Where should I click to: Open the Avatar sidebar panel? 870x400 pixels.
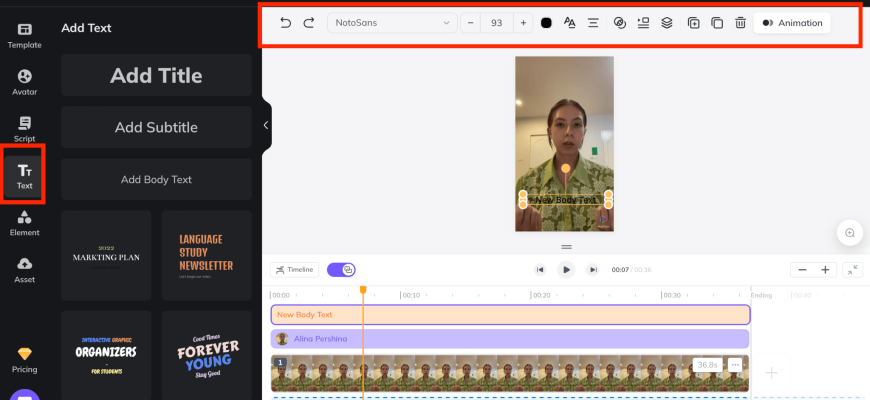click(x=25, y=82)
